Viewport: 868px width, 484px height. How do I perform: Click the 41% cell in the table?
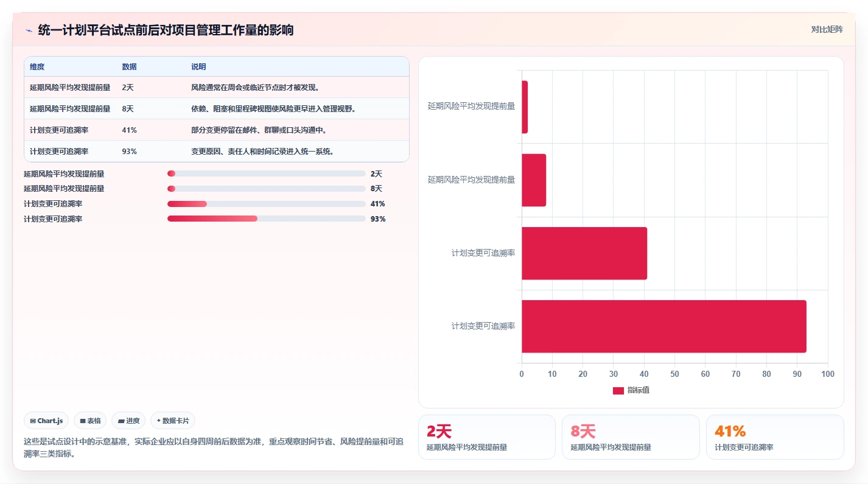[129, 130]
